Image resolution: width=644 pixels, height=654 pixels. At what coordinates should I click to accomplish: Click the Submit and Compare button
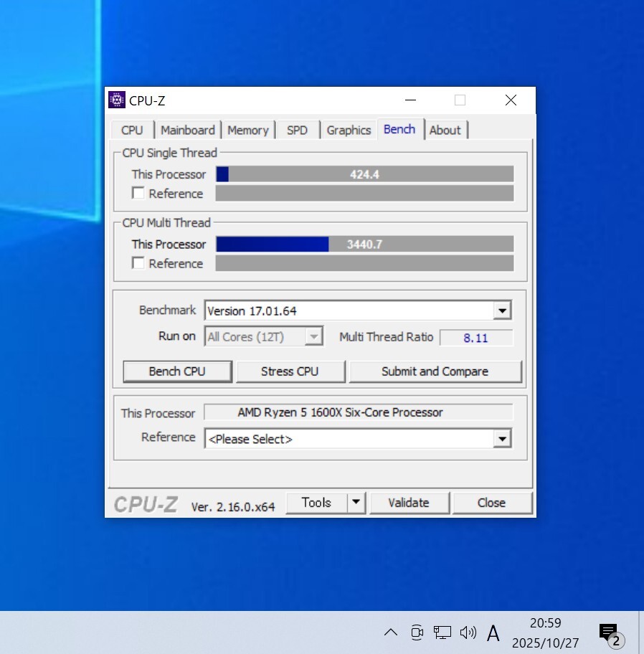coord(435,371)
